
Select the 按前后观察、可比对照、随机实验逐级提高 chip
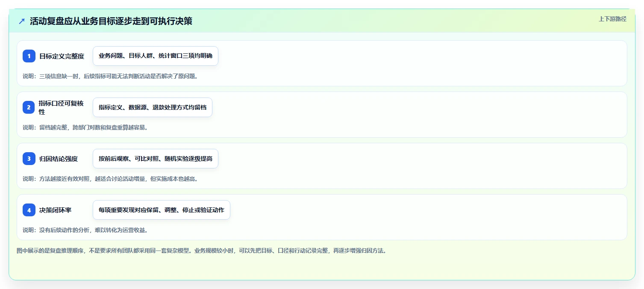pos(156,159)
